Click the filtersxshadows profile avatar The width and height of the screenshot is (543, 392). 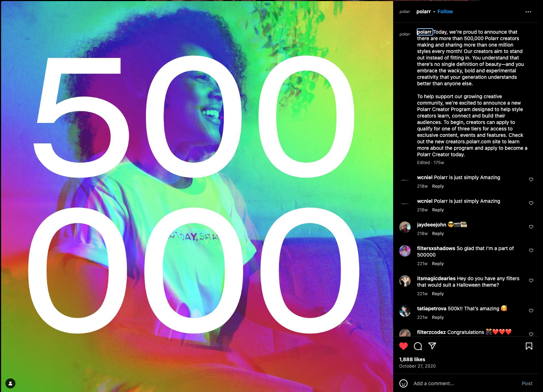click(x=405, y=251)
